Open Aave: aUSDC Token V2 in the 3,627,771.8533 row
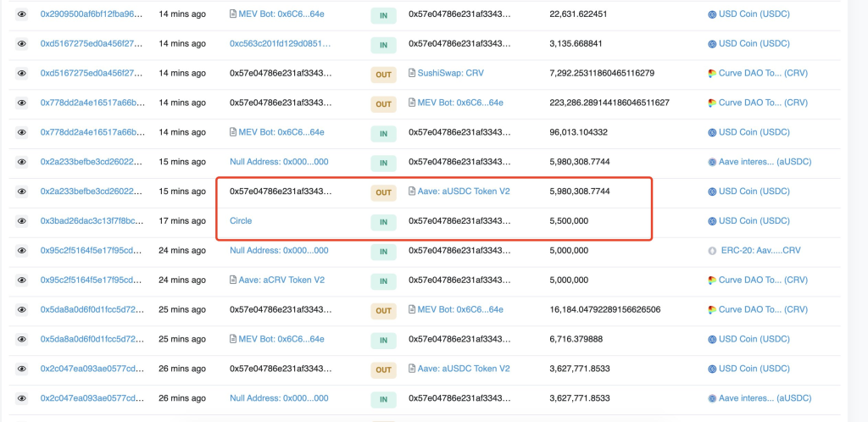This screenshot has height=422, width=868. pyautogui.click(x=464, y=369)
